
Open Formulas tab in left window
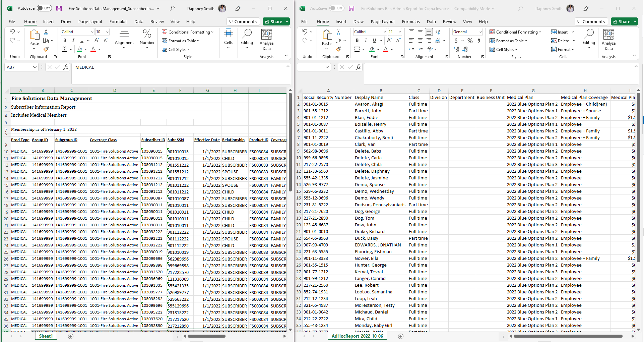(x=118, y=21)
